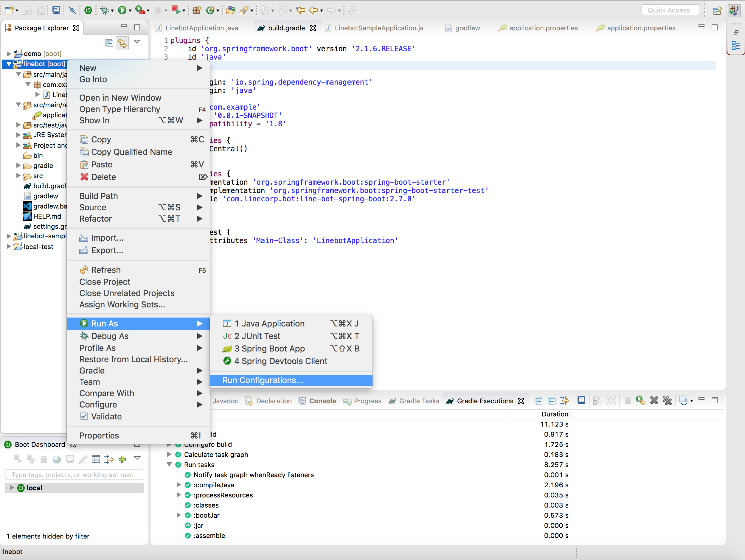Expand the demo [boot] project
The image size is (745, 560).
(9, 54)
